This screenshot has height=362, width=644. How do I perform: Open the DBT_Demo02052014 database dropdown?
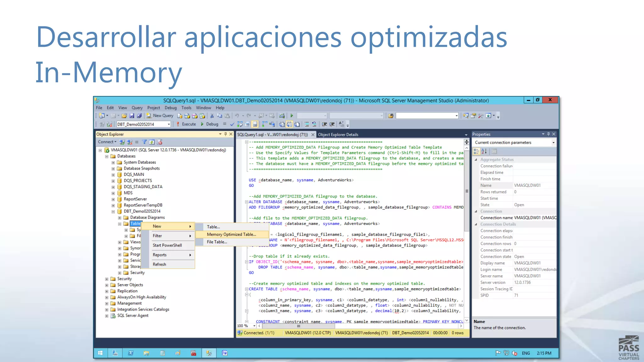[x=169, y=124]
